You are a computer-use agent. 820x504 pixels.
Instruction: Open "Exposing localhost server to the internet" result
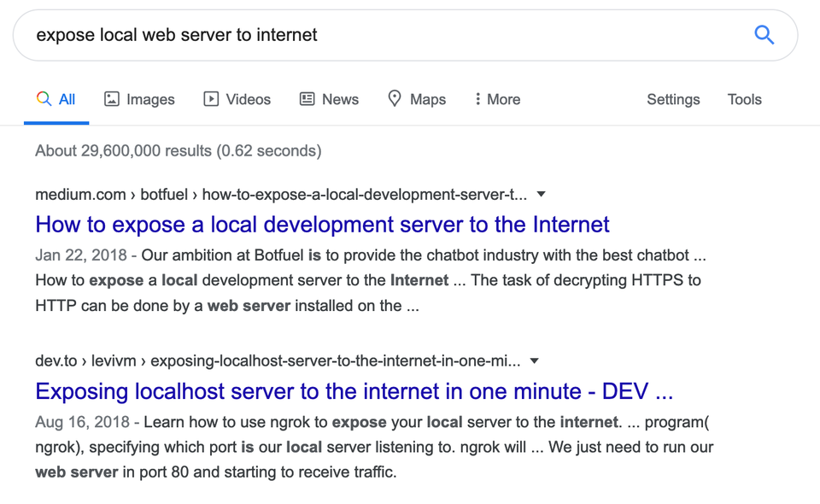(x=354, y=392)
